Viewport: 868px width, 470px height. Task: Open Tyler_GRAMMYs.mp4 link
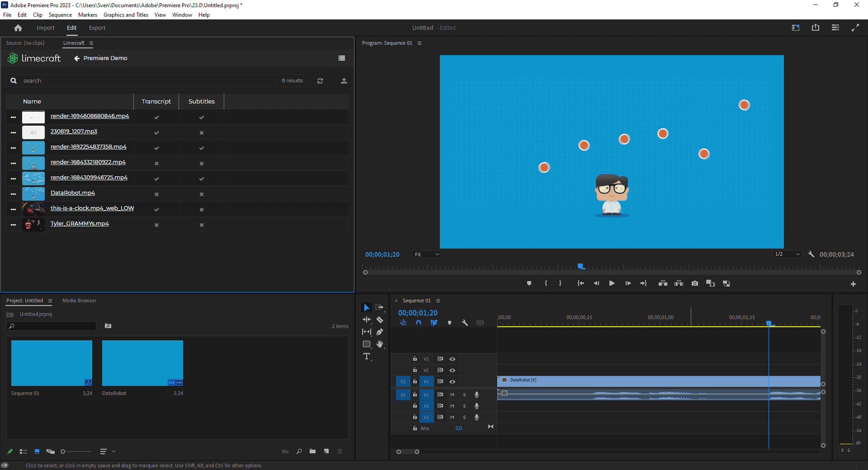click(80, 224)
